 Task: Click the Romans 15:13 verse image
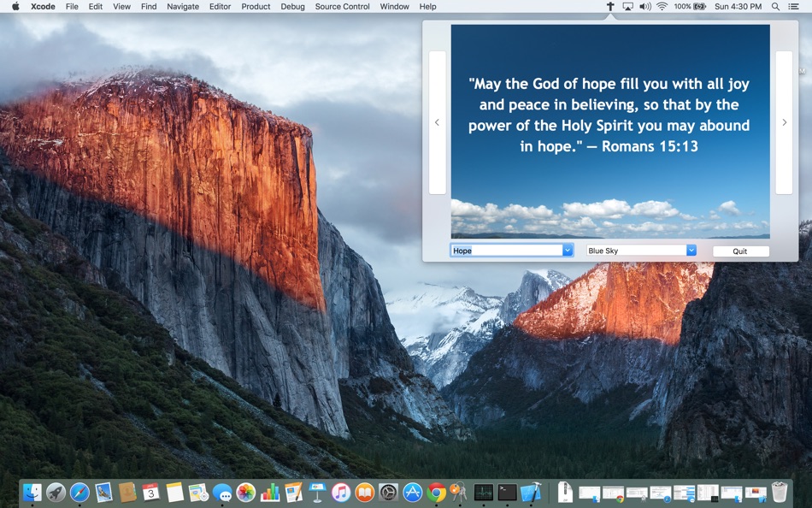[x=610, y=132]
